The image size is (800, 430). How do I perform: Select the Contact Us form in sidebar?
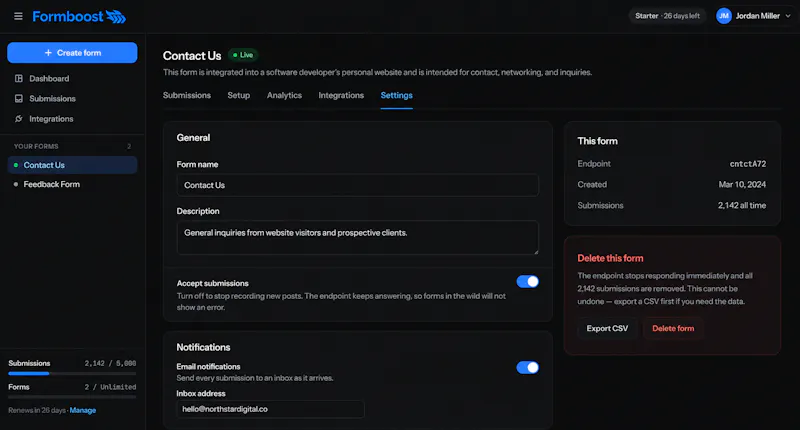[x=72, y=165]
